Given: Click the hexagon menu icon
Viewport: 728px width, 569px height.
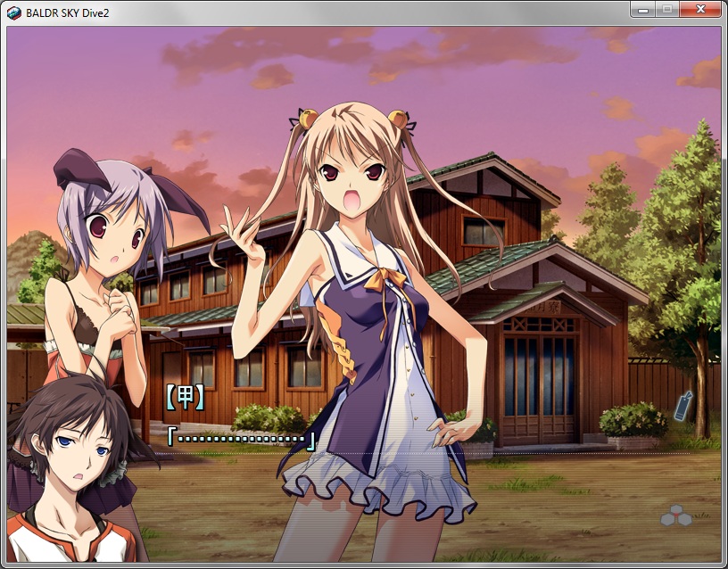Looking at the screenshot, I should point(676,515).
